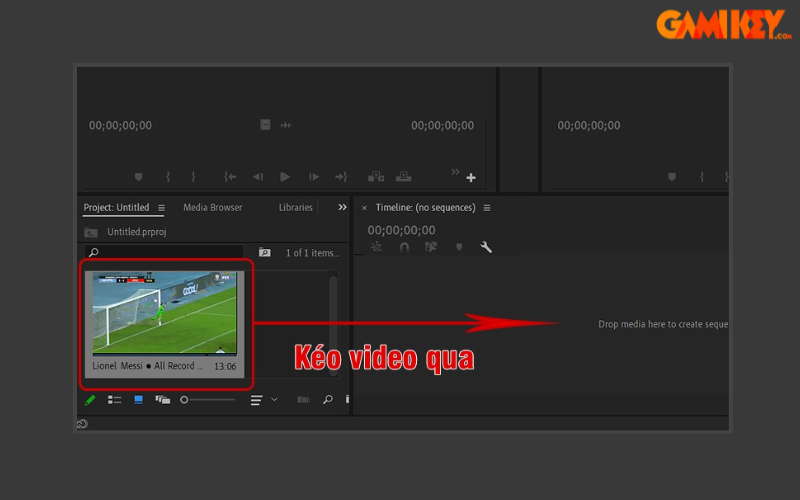Viewport: 800px width, 500px height.
Task: Click the Insert edit icon
Action: click(x=376, y=177)
